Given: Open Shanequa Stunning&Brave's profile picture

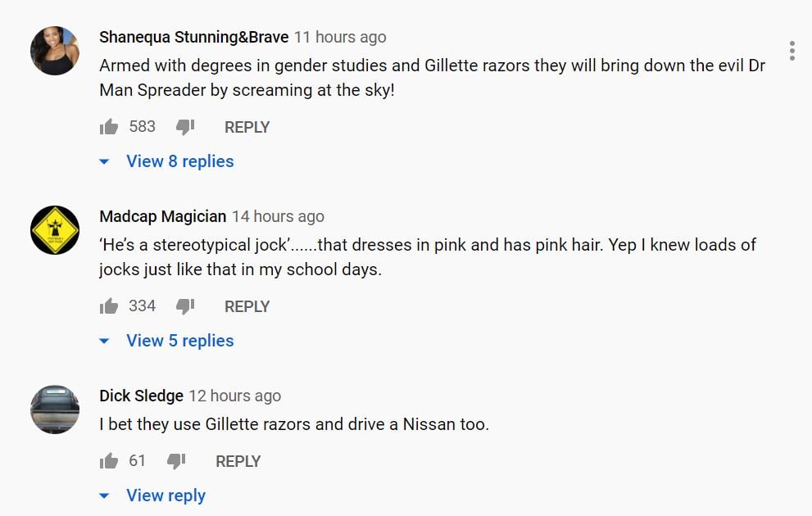Looking at the screenshot, I should pos(55,51).
